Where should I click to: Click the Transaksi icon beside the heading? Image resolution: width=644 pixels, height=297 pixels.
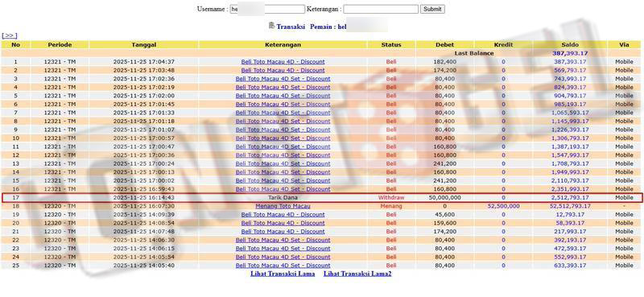(271, 26)
